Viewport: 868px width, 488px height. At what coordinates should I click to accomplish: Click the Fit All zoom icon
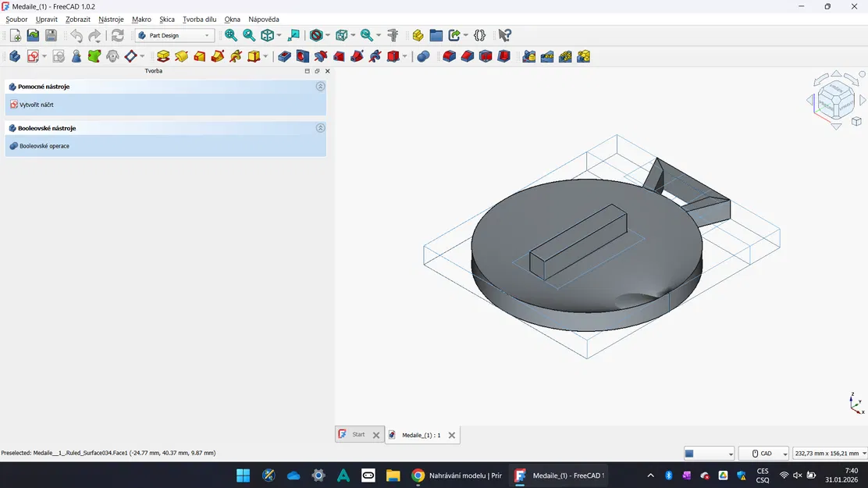(231, 35)
